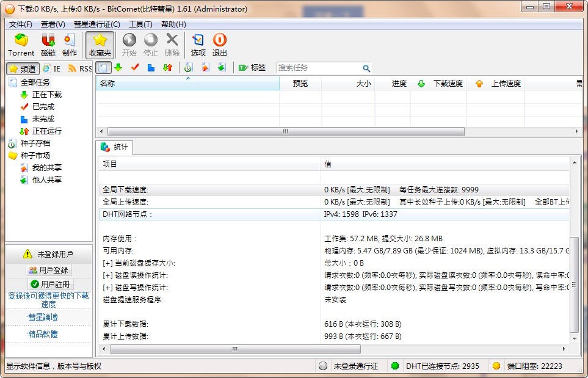588x378 pixels.
Task: Sort task list by 大小 column
Action: tap(348, 83)
